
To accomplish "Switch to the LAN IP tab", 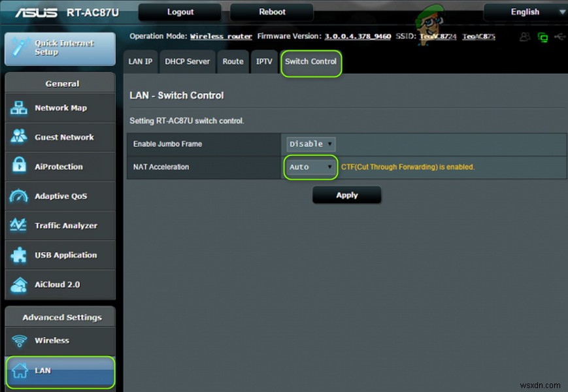I will (141, 61).
